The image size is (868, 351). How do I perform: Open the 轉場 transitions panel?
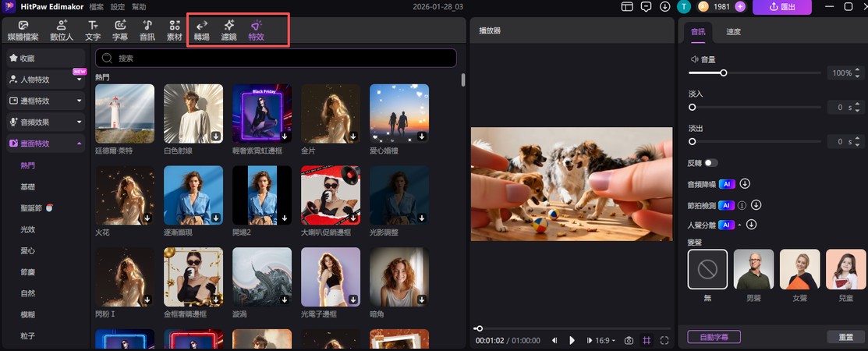coord(201,30)
